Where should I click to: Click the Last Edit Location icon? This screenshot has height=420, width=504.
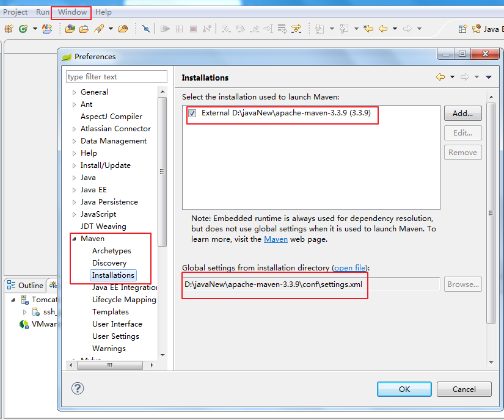pyautogui.click(x=368, y=29)
